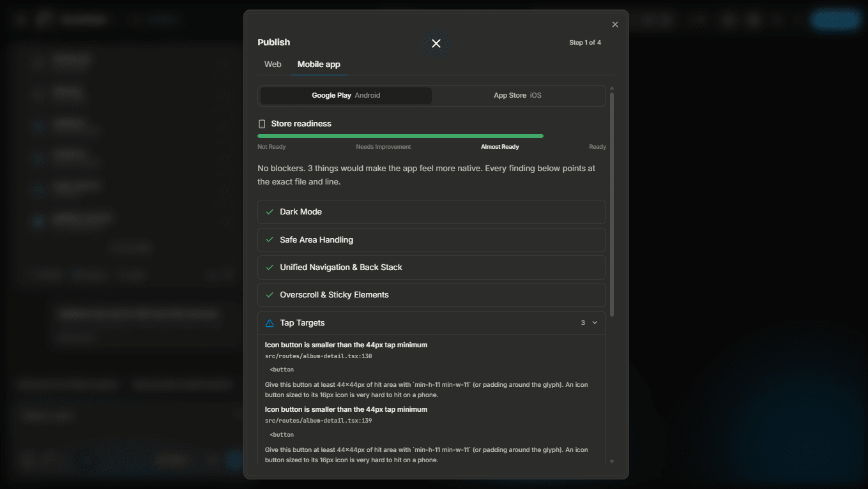Screen dimensions: 868x489
Task: Click the finding heading above album-detail.tsx:130
Action: 346,345
